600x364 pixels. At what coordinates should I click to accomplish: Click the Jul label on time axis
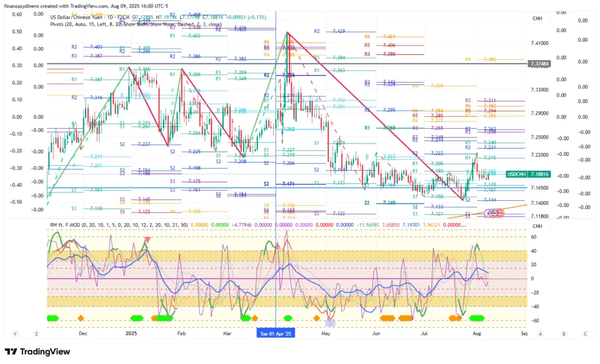[424, 334]
